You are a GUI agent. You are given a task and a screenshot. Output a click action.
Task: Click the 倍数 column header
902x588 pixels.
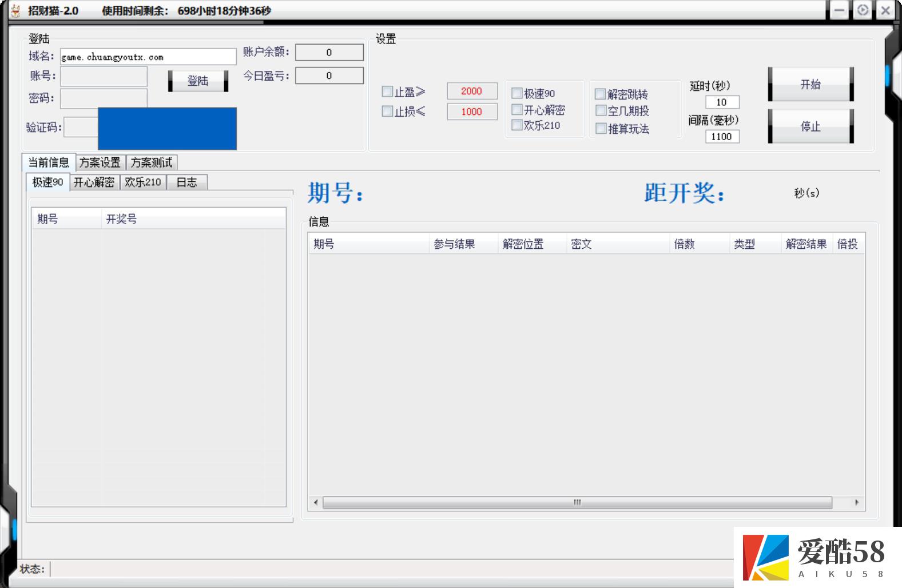700,244
